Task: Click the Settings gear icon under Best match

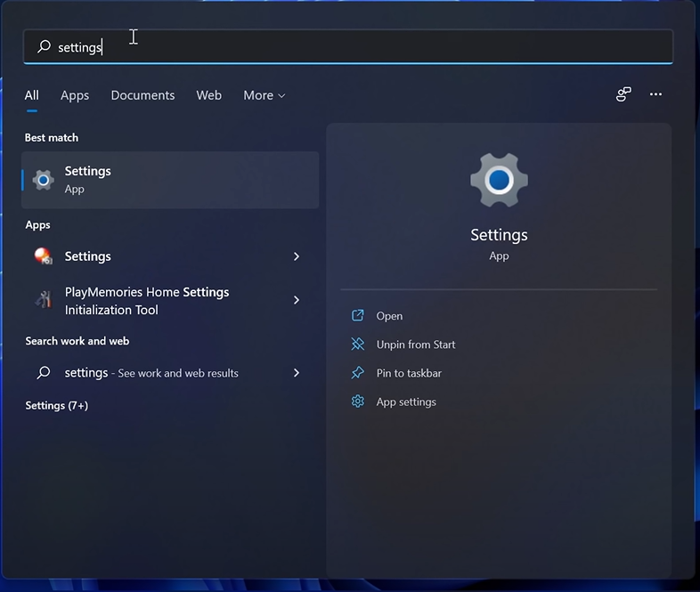Action: pyautogui.click(x=43, y=180)
